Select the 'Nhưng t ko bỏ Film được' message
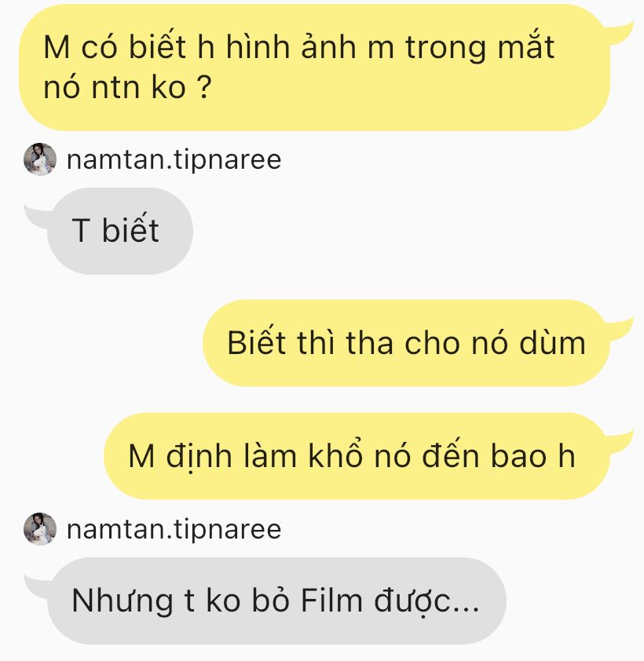This screenshot has width=644, height=661. (x=276, y=601)
